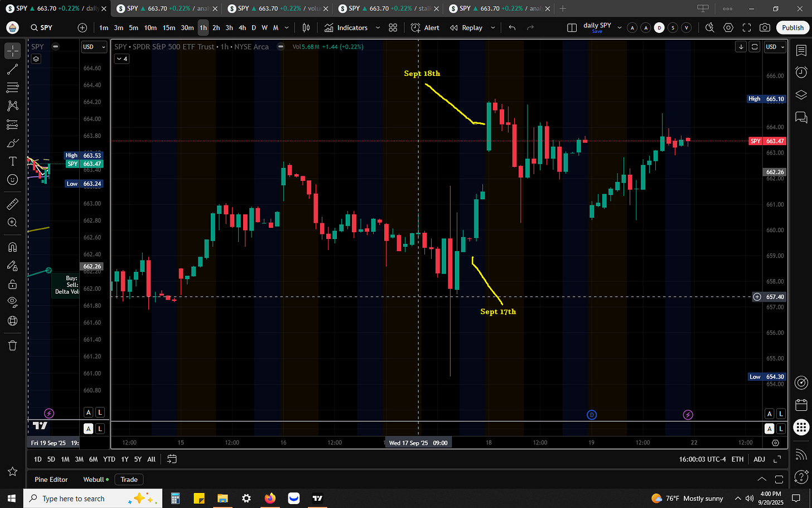Open alerts clock icon in right sidebar
This screenshot has width=812, height=508.
pos(801,72)
